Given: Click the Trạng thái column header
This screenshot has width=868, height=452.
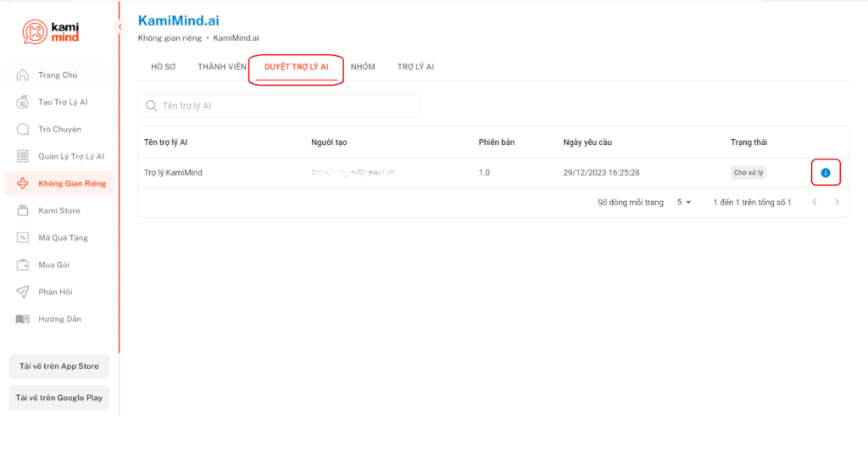Looking at the screenshot, I should point(749,142).
